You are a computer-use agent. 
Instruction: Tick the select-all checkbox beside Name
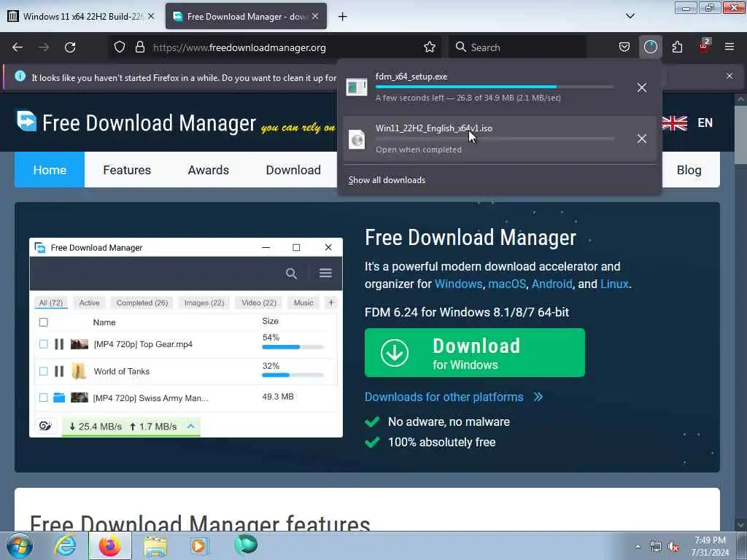tap(43, 322)
